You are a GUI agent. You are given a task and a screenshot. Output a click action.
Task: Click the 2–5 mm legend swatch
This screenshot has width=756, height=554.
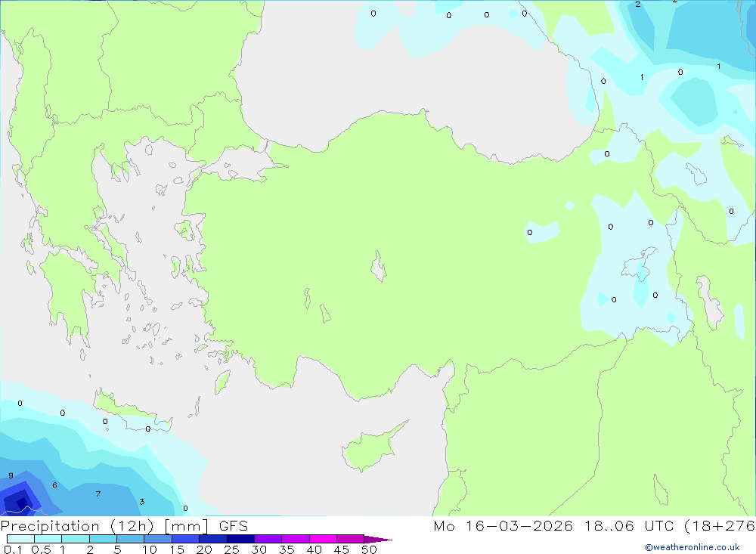tap(103, 539)
